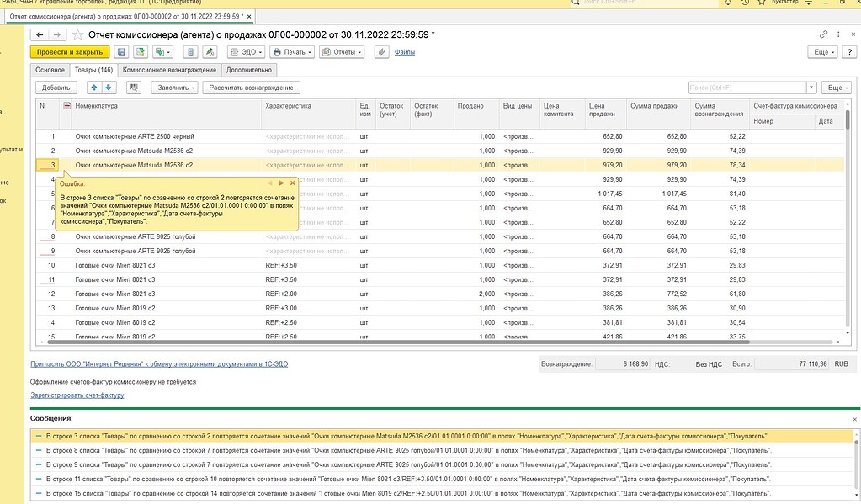Go to the next error in popup

coord(281,183)
